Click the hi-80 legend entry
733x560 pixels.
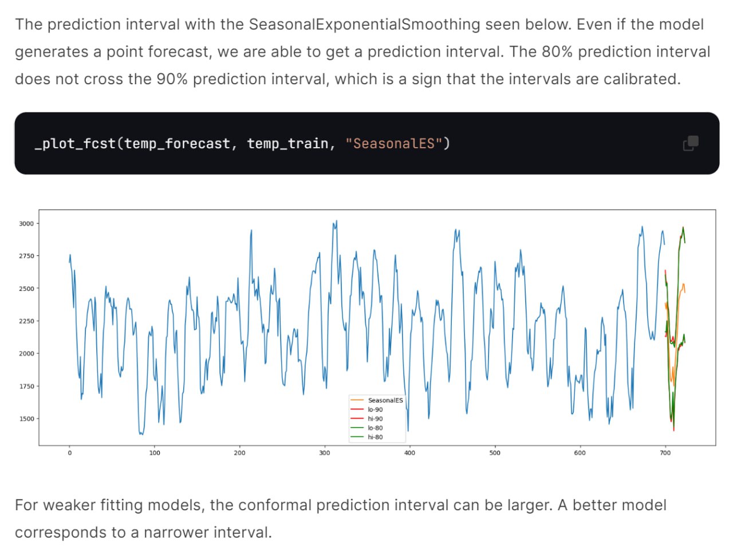(375, 437)
